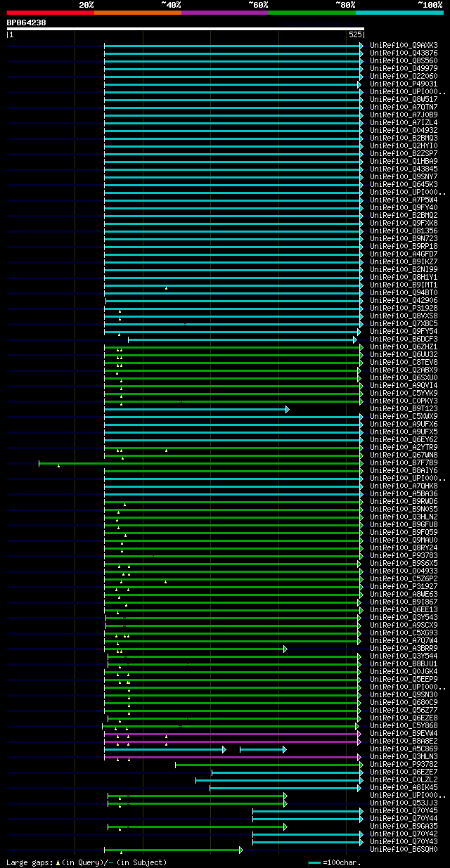Image resolution: width=450 pixels, height=868 pixels.
Task: Select the label UniRef100_Q8H1Y1
Action: coord(404,278)
